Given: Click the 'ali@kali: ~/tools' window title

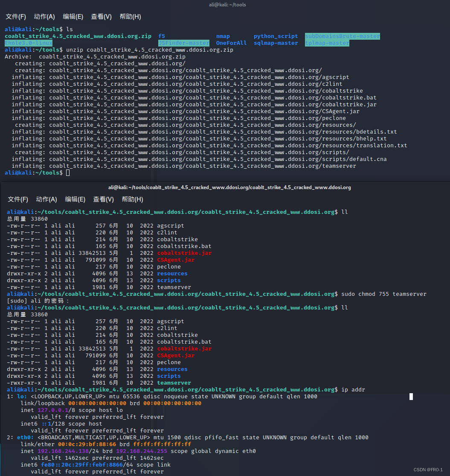Looking at the screenshot, I should click(x=227, y=5).
